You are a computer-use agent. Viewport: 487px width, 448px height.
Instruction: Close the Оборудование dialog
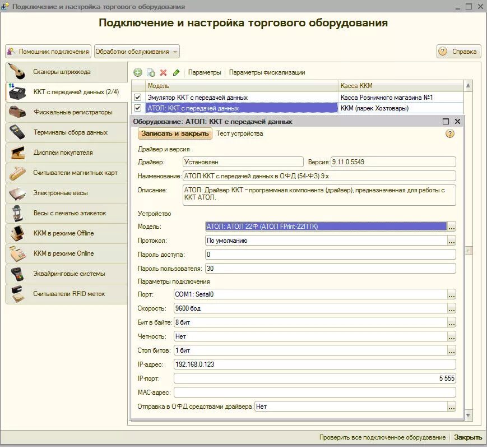457,122
